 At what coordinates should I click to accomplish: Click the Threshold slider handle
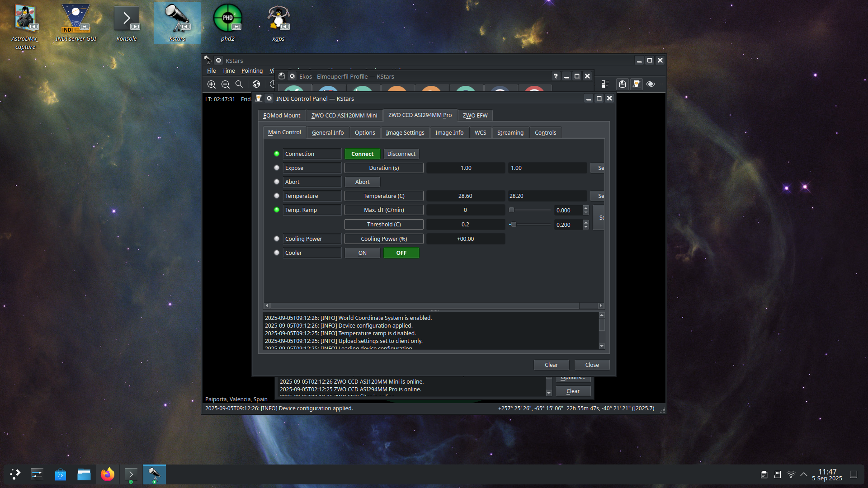(514, 224)
